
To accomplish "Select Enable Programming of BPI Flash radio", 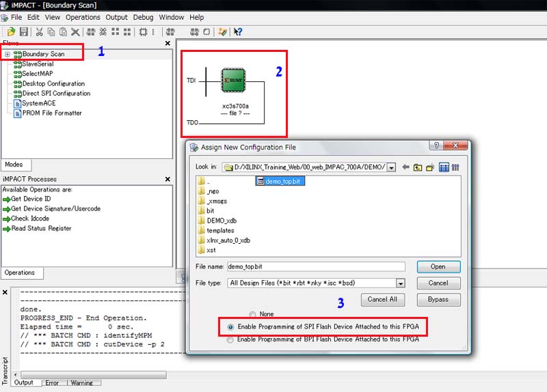I will (230, 339).
